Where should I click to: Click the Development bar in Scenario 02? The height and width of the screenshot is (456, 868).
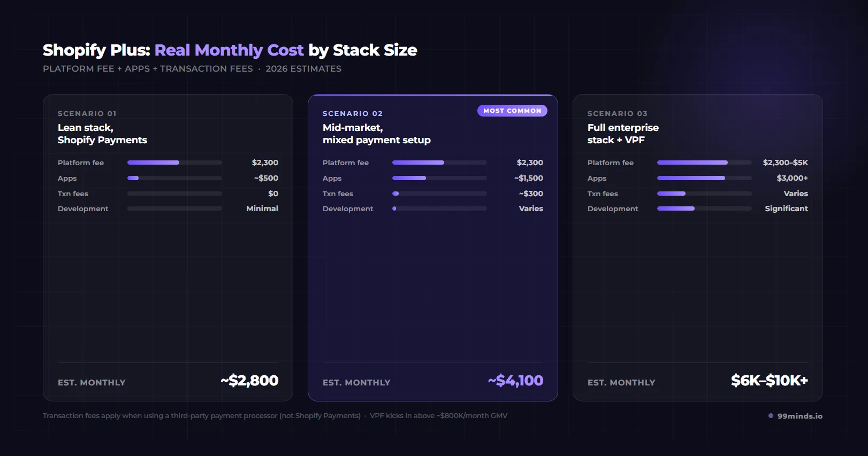[439, 208]
